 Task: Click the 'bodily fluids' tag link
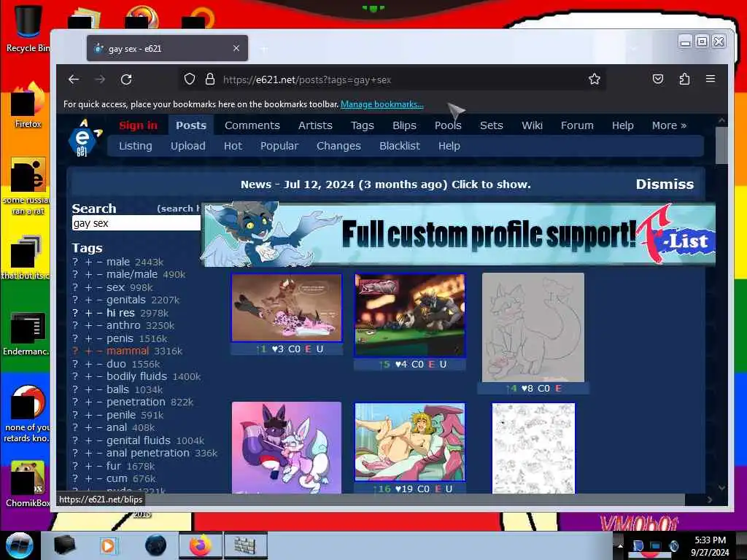(136, 377)
